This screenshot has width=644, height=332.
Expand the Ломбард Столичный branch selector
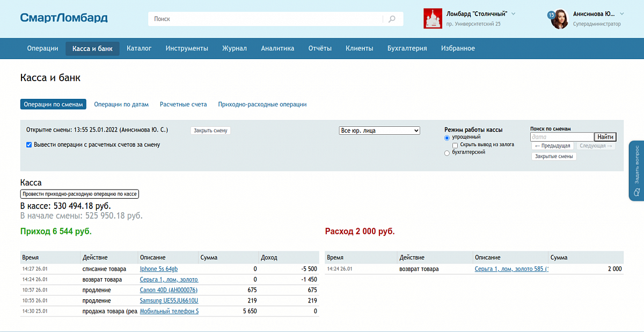tap(513, 13)
